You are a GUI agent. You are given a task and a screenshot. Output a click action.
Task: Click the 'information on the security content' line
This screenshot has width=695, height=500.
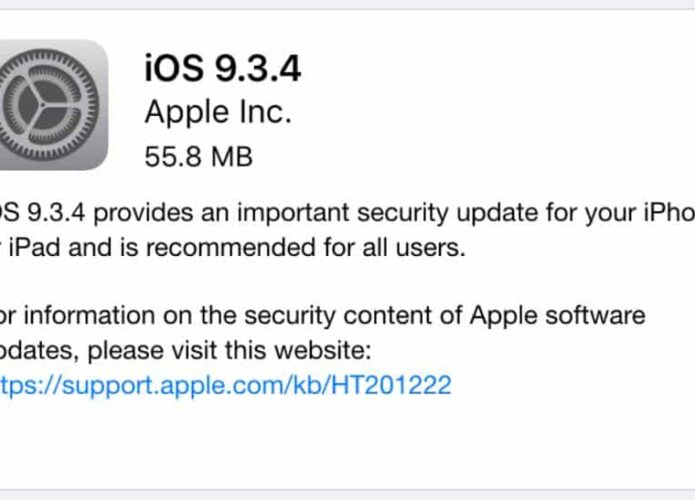(322, 316)
